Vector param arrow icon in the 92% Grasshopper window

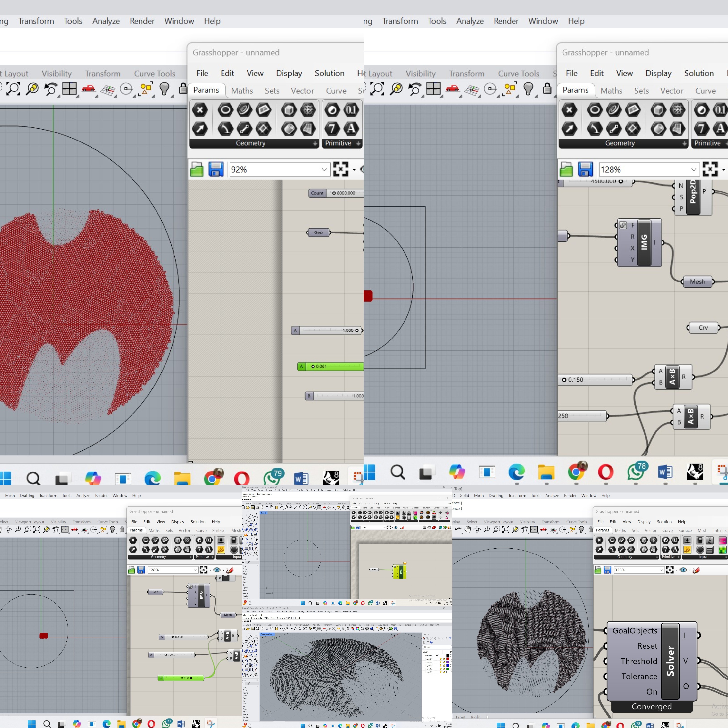click(x=200, y=129)
